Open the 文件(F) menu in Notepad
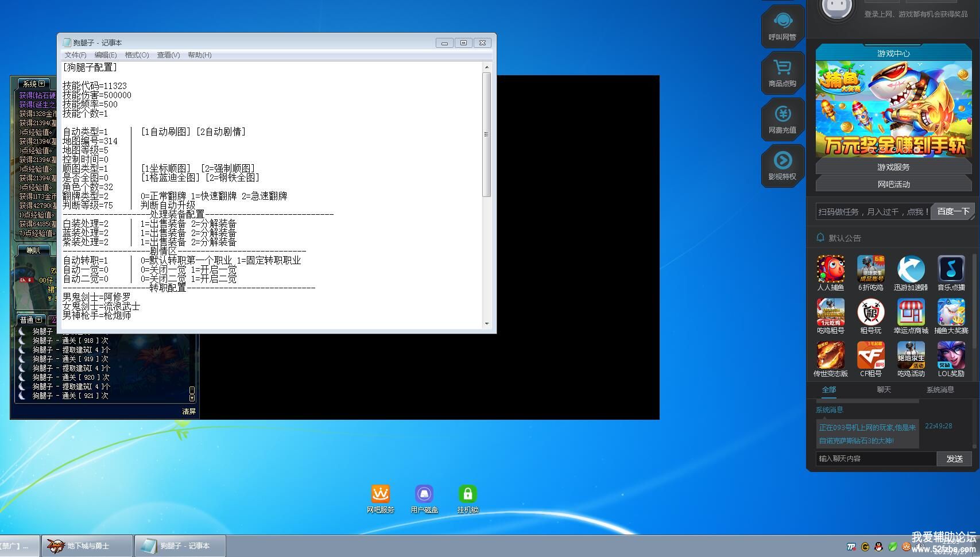 [75, 55]
